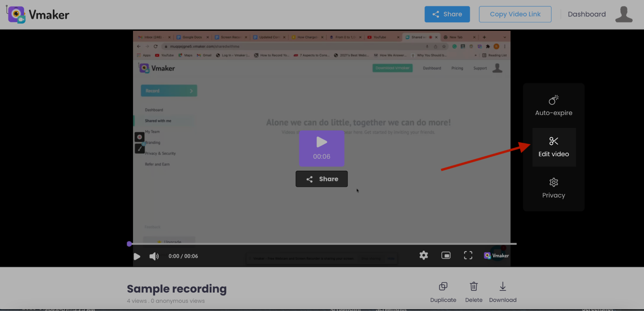644x311 pixels.
Task: Click the purple progress handle
Action: coord(129,244)
